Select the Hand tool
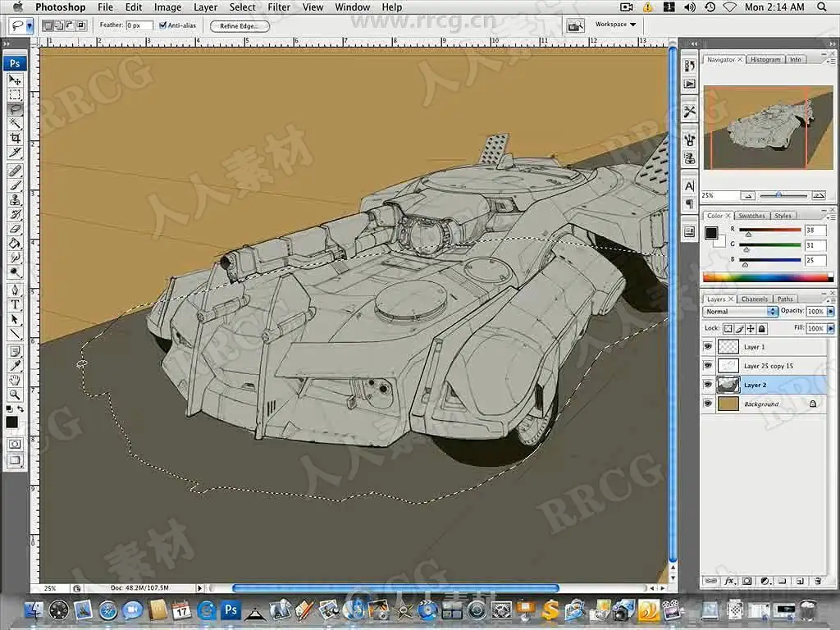The width and height of the screenshot is (840, 630). click(x=15, y=380)
